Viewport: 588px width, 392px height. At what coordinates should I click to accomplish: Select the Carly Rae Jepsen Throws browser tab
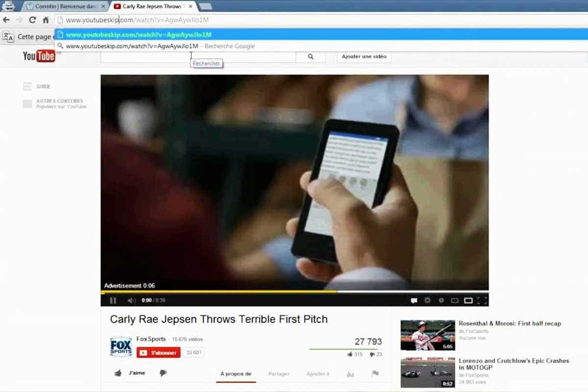152,6
